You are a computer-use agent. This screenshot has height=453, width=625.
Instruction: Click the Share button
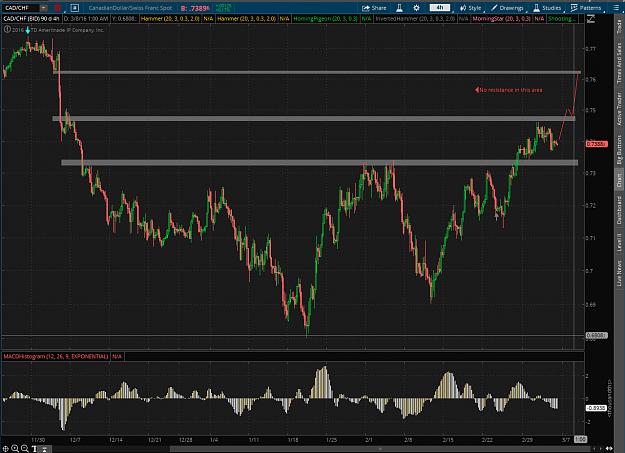(x=374, y=8)
